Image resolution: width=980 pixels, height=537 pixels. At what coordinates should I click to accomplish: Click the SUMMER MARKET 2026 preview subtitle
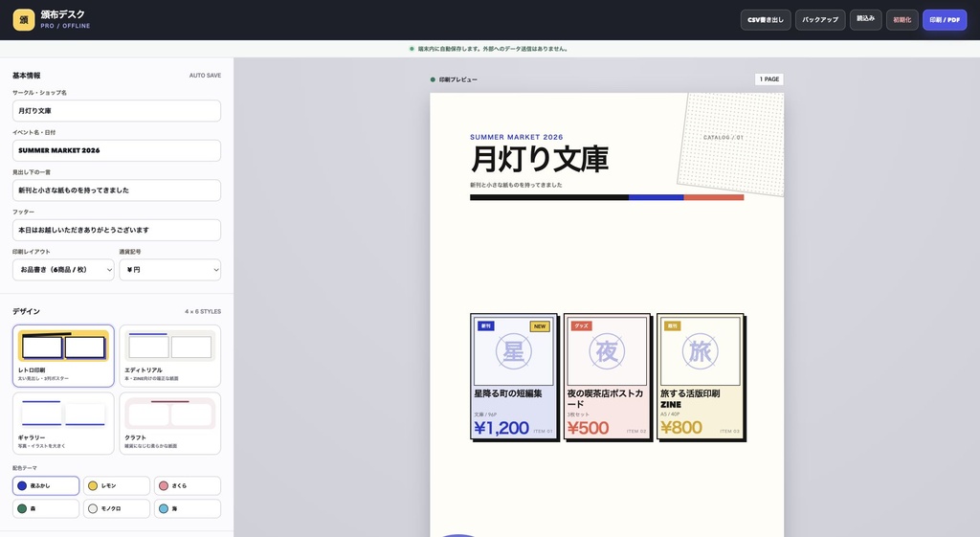[x=516, y=137]
